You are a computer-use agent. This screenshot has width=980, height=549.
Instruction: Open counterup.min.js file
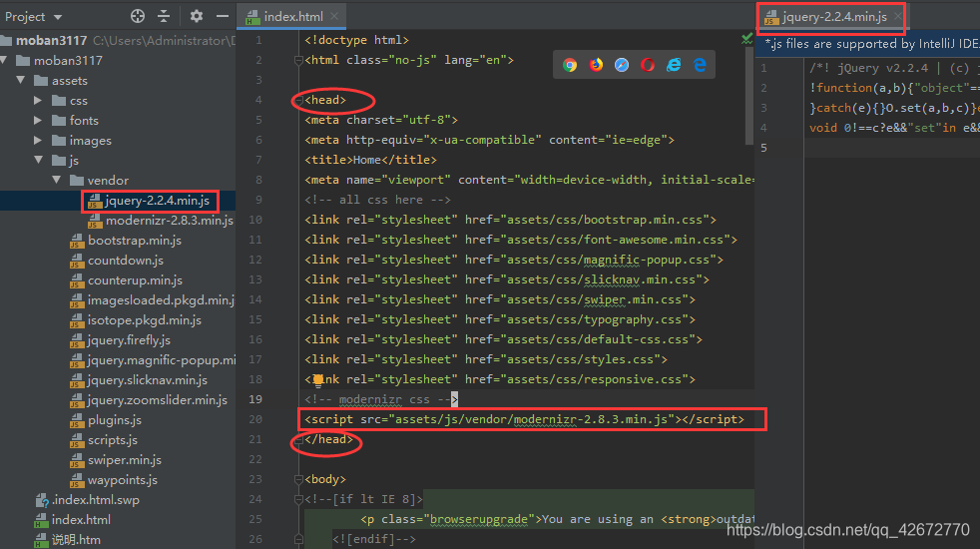127,280
